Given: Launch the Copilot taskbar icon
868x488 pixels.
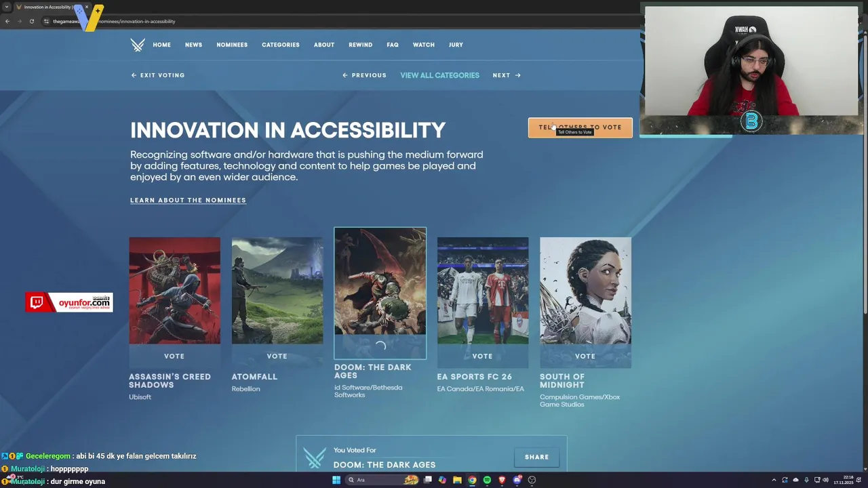Looking at the screenshot, I should [442, 480].
